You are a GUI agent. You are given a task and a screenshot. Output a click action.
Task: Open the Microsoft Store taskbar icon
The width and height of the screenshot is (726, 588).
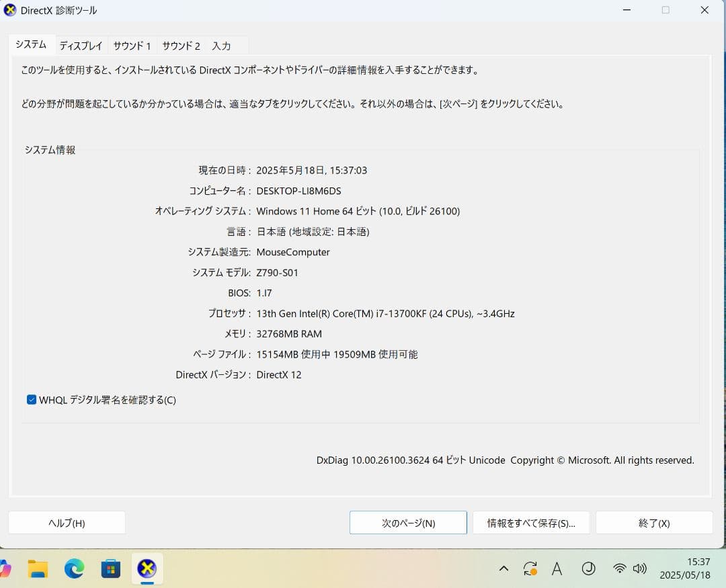point(110,569)
